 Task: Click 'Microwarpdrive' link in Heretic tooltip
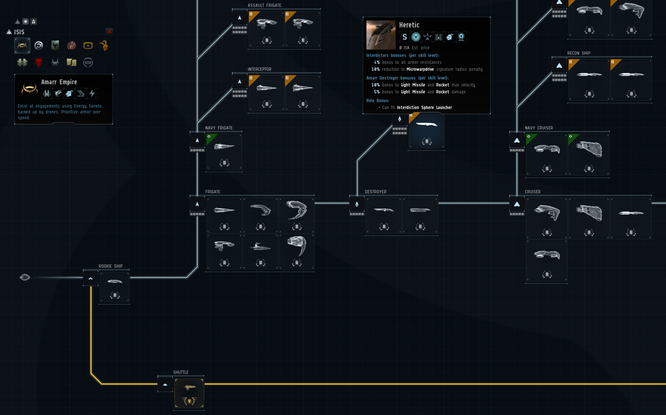(420, 69)
